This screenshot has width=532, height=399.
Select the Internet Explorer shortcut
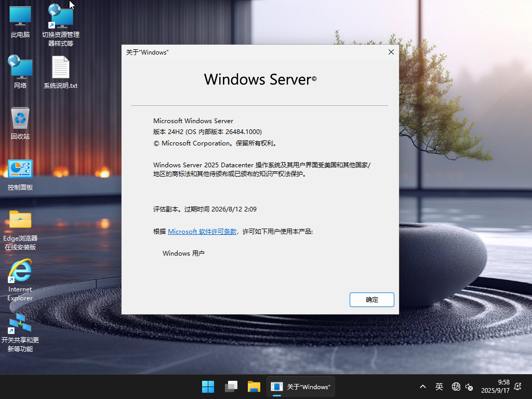[x=20, y=280]
